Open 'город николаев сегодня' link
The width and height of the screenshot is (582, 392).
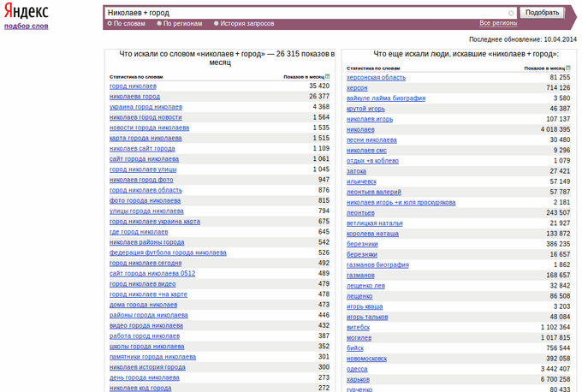point(145,263)
